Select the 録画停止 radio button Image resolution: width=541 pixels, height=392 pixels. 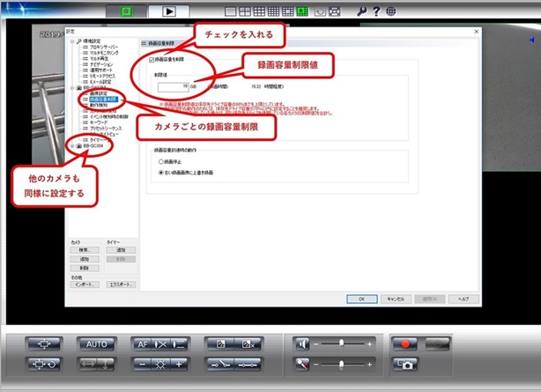tap(160, 161)
